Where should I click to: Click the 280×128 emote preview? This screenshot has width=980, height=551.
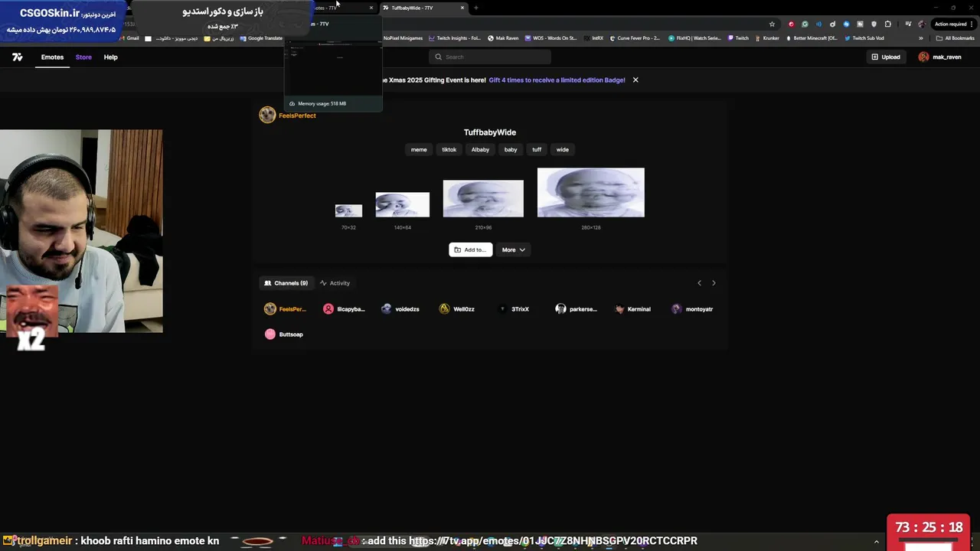coord(591,193)
